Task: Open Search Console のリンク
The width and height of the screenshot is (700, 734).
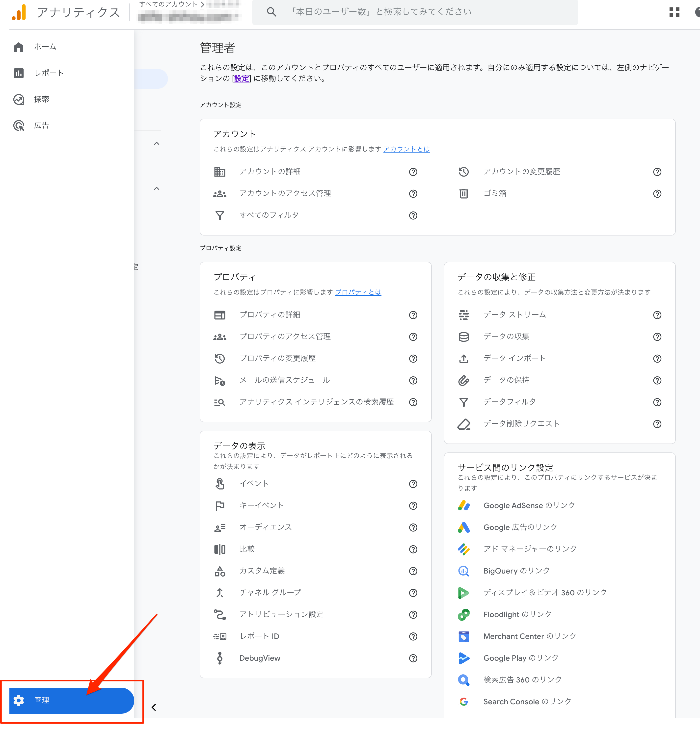Action: [x=527, y=702]
